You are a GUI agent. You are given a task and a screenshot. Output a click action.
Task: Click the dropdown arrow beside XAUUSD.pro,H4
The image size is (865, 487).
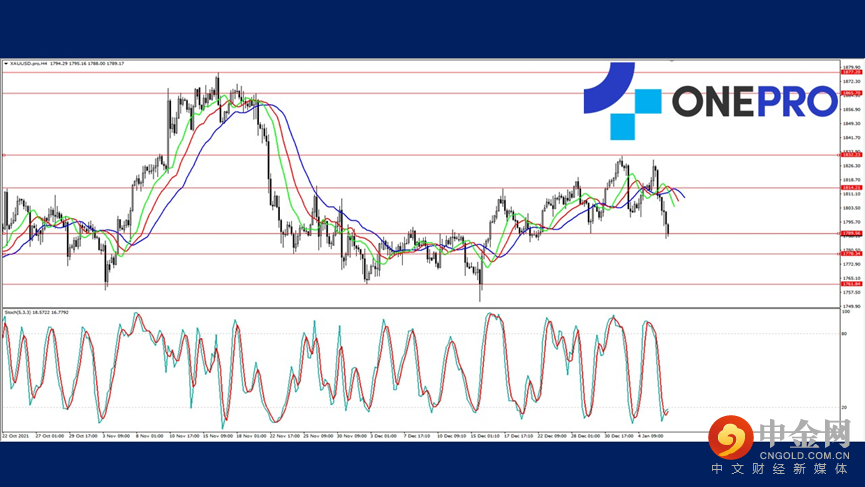(x=6, y=64)
